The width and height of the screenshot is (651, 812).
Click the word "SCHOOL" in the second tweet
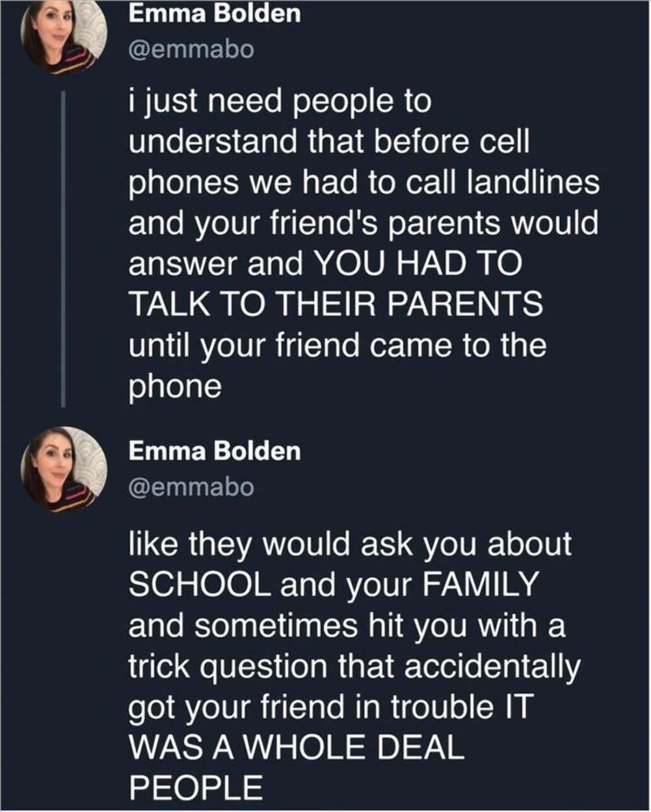point(199,586)
